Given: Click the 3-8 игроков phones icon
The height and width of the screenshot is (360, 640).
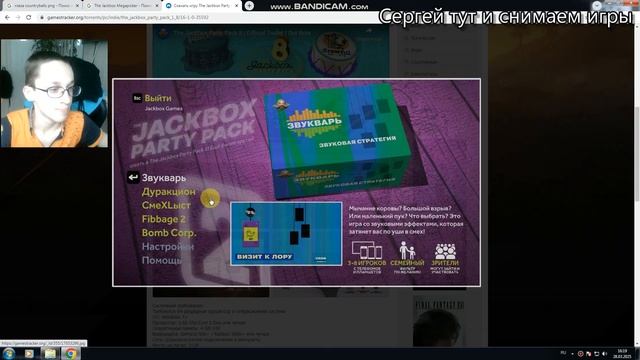Looking at the screenshot, I should (367, 250).
